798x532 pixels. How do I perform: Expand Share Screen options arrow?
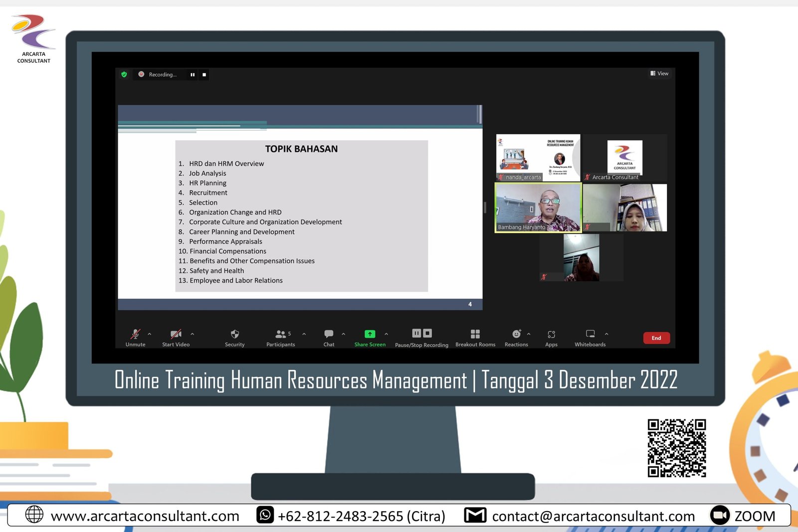387,334
